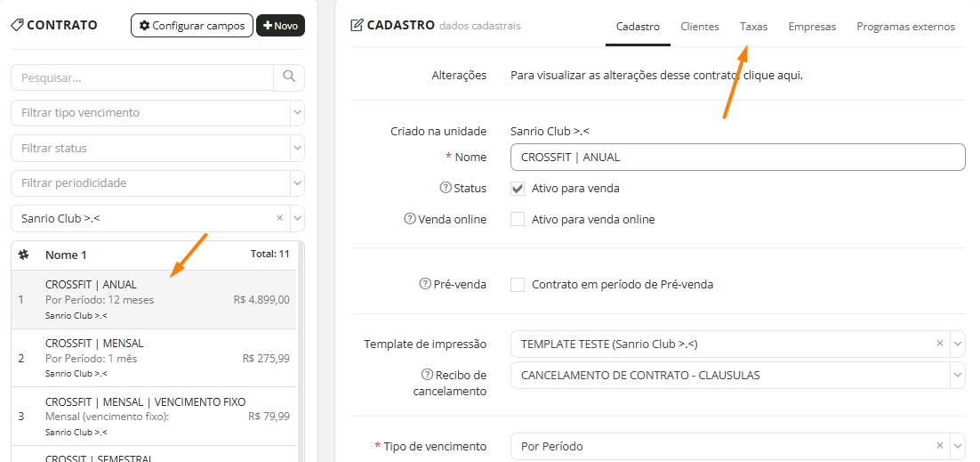Click the contract list scrollbar
The image size is (980, 462).
(x=301, y=351)
